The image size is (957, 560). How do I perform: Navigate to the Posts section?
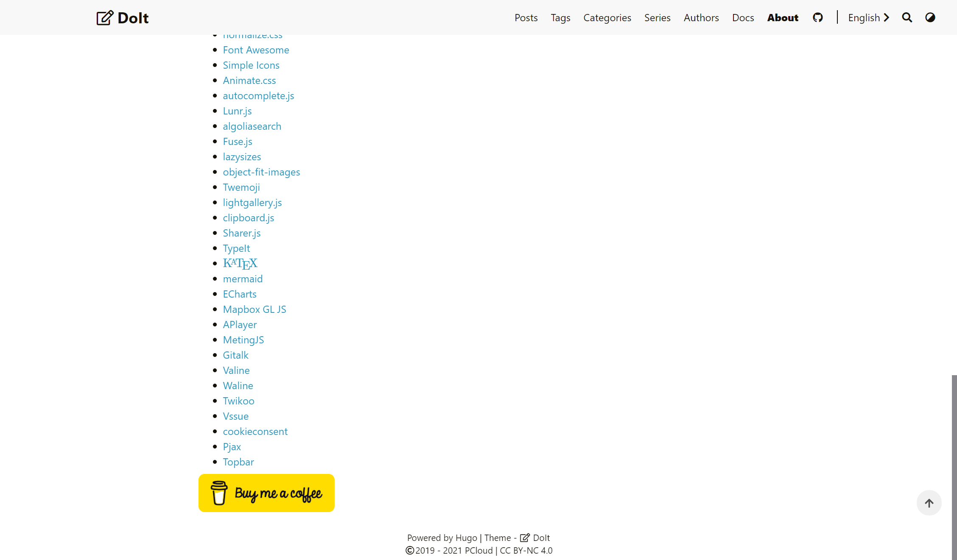(526, 17)
